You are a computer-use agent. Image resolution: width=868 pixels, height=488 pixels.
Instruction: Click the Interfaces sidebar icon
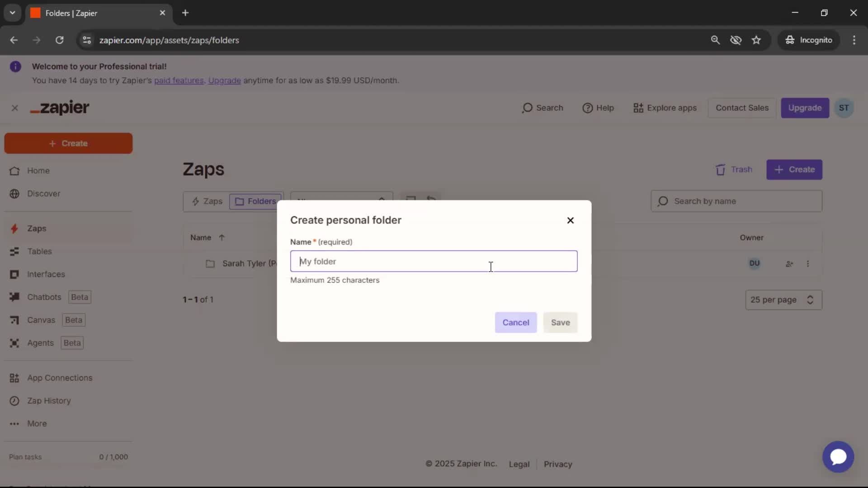(x=14, y=274)
